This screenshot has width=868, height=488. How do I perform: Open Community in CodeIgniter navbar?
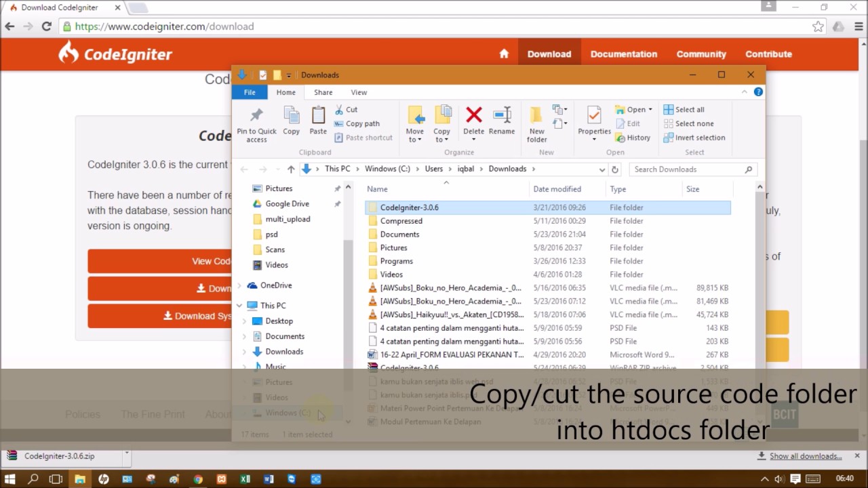(701, 54)
